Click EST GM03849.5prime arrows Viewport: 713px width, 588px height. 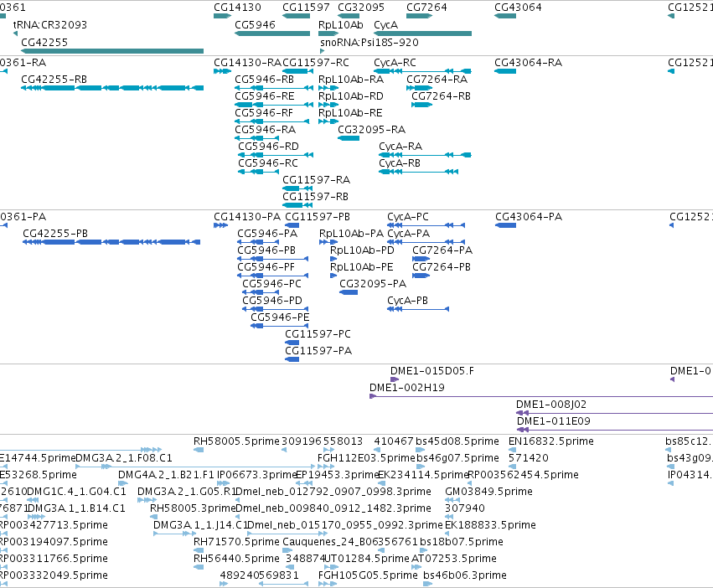coord(452,500)
